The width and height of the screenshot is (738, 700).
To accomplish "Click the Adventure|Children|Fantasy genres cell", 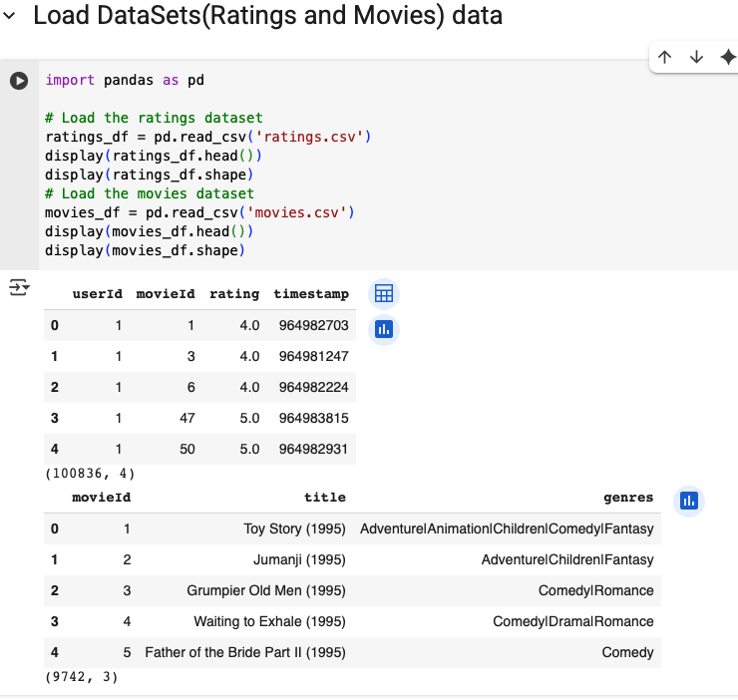I will 567,559.
